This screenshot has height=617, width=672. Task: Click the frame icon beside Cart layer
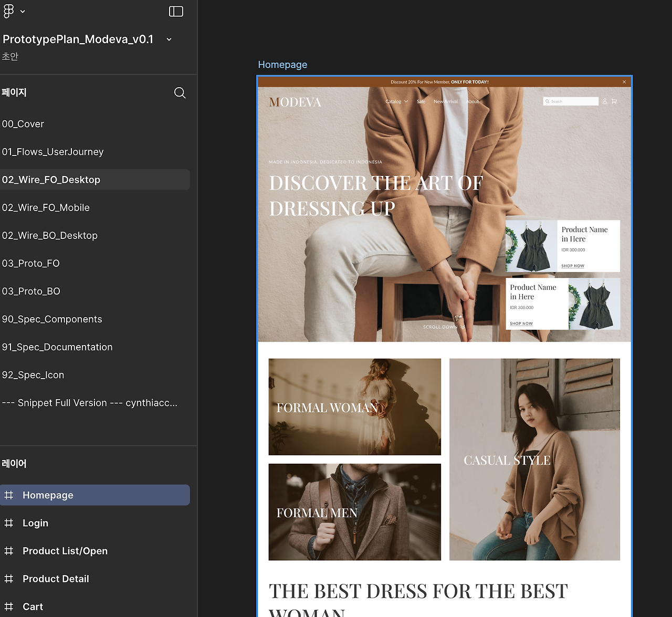click(x=9, y=606)
